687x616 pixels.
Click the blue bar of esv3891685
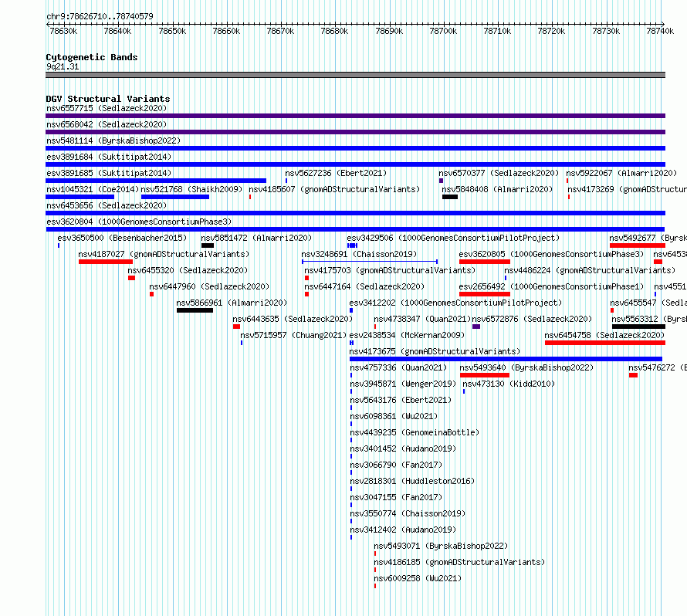[x=156, y=181]
